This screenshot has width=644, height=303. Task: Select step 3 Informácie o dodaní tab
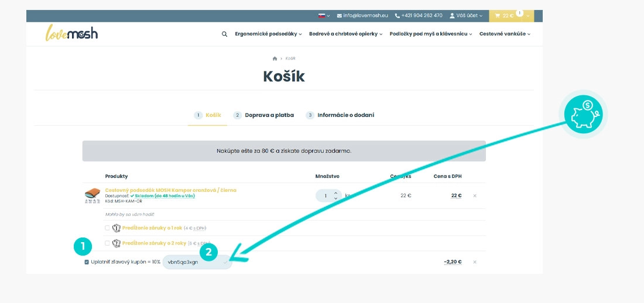coord(340,115)
